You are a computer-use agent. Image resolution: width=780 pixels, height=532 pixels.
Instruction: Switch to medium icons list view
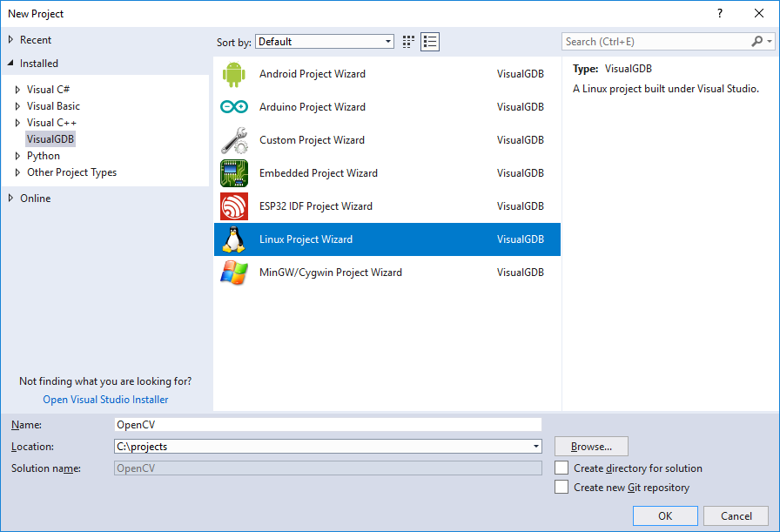pos(430,42)
